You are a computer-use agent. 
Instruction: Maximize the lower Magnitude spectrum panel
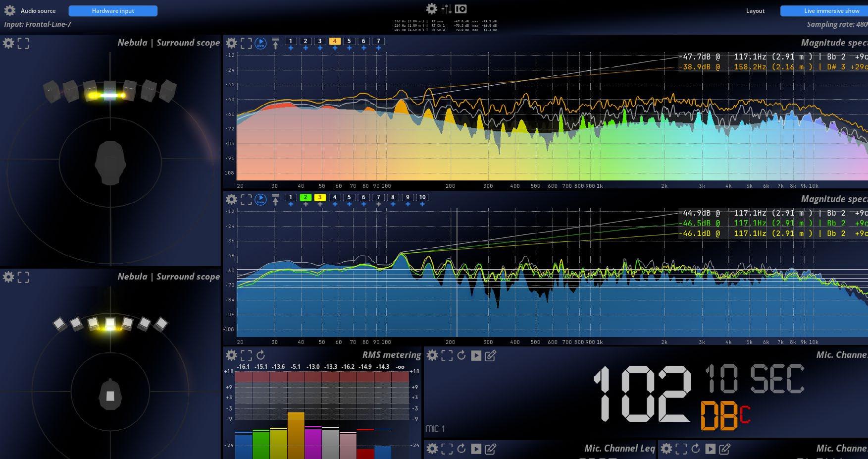pyautogui.click(x=246, y=199)
